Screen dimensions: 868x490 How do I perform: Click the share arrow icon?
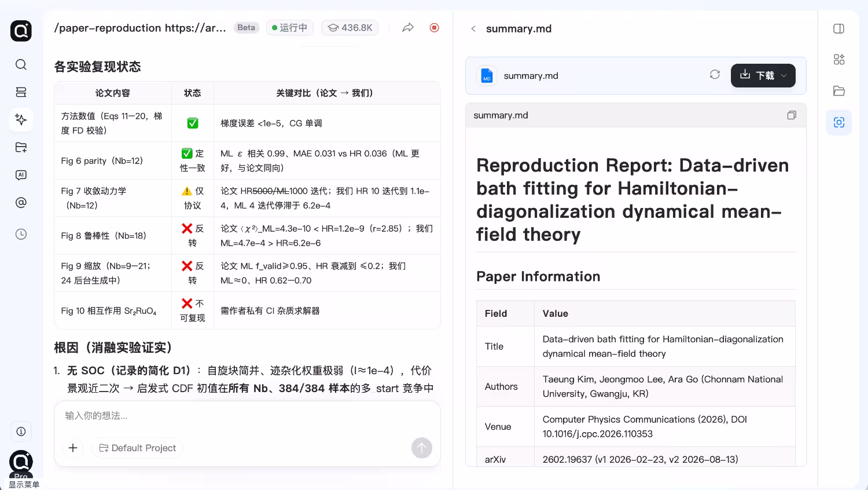coord(408,28)
